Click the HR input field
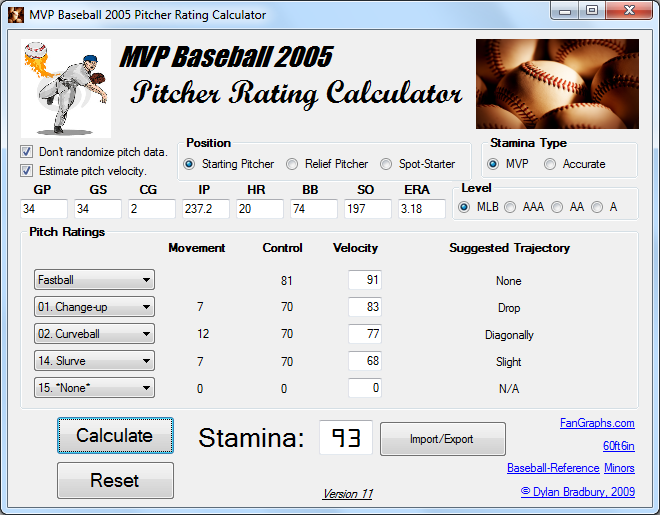The width and height of the screenshot is (660, 515). pos(259,209)
